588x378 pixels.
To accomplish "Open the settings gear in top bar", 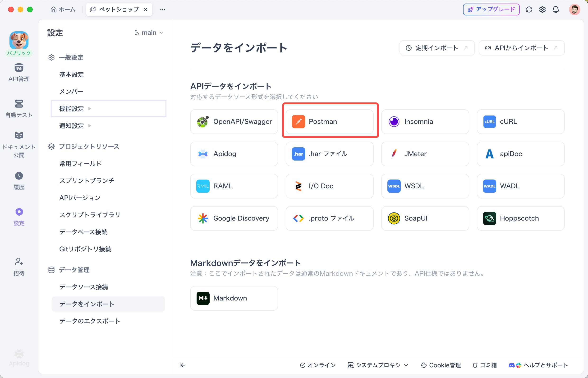I will (x=542, y=9).
